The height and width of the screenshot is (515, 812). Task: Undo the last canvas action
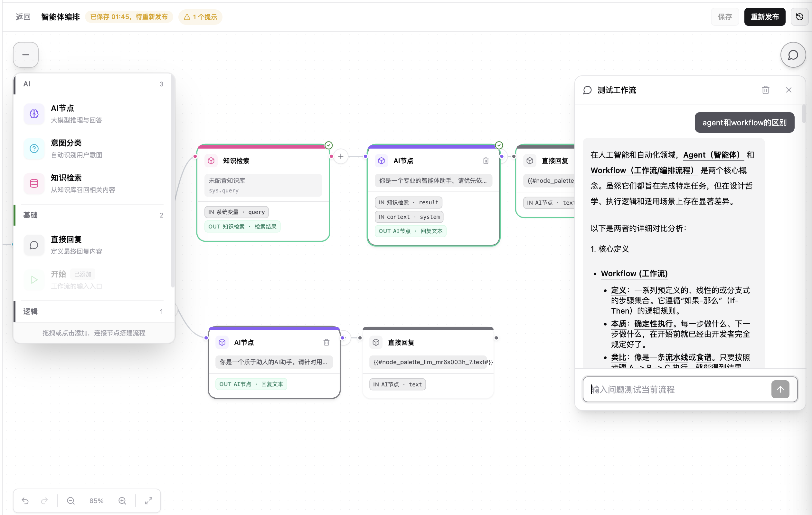(x=25, y=500)
